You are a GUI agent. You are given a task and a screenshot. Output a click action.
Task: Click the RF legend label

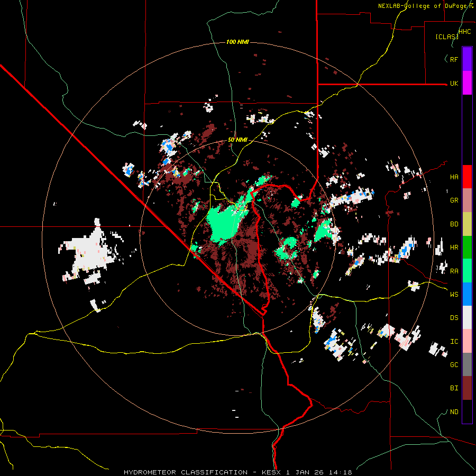454,59
